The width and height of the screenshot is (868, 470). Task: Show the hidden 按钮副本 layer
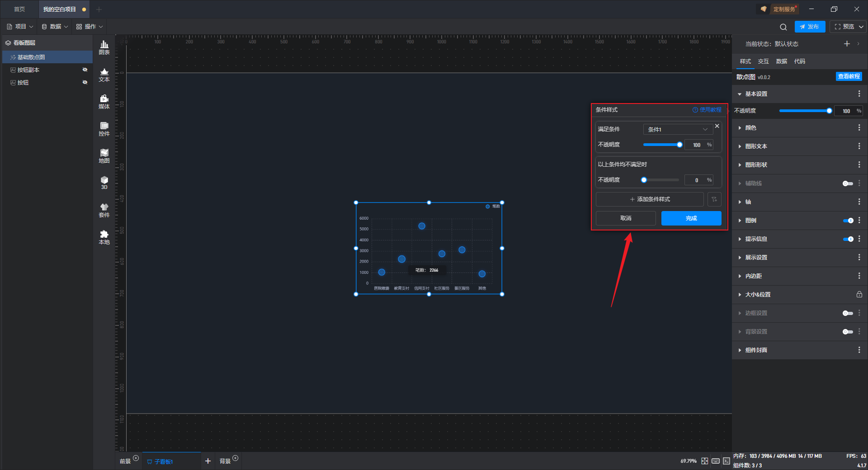(x=85, y=70)
